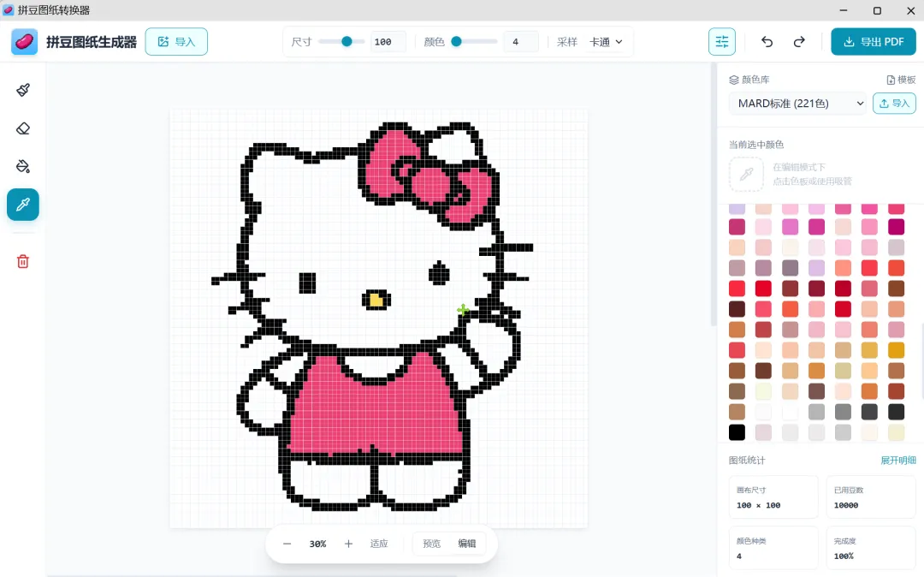Click the 完成度 100% stat

click(871, 548)
